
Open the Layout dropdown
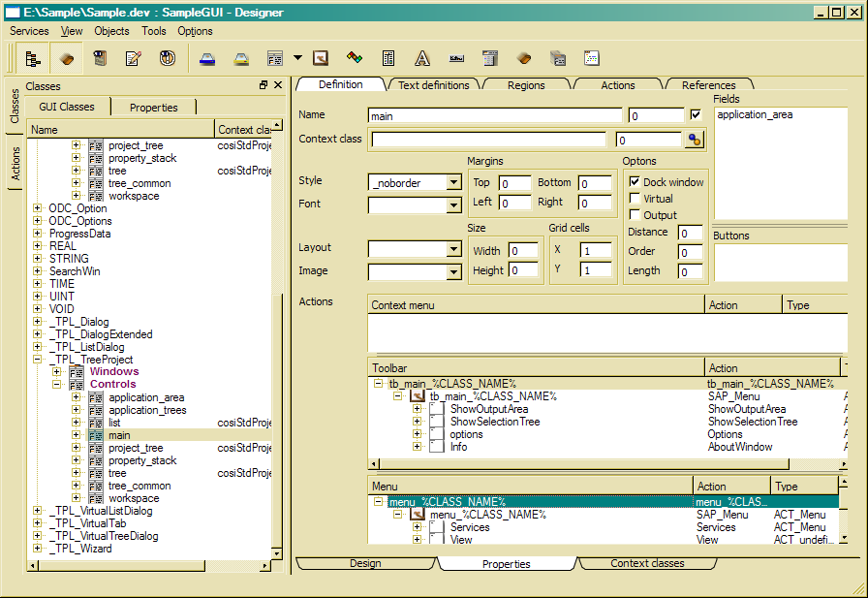click(453, 249)
